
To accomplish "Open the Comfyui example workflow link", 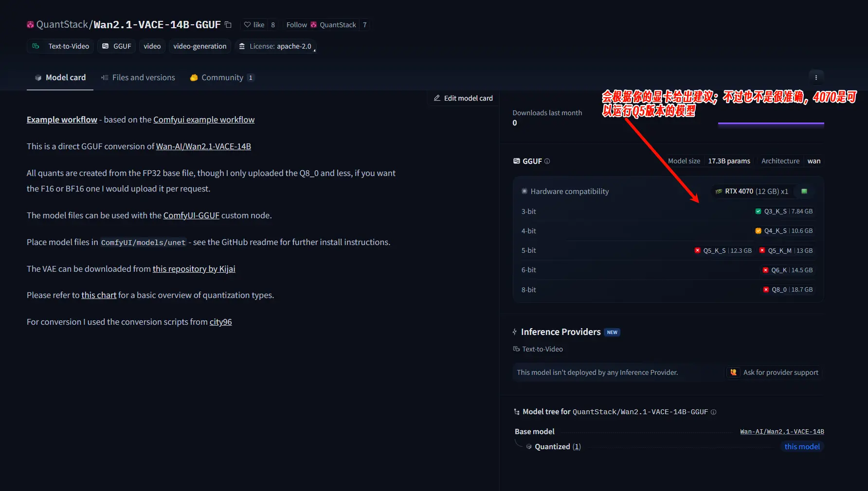I will [204, 120].
